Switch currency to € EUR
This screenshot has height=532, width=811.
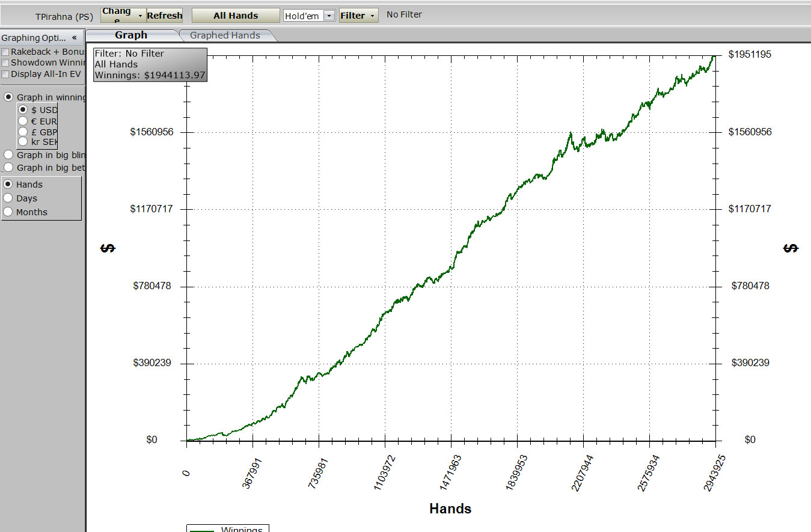click(23, 121)
